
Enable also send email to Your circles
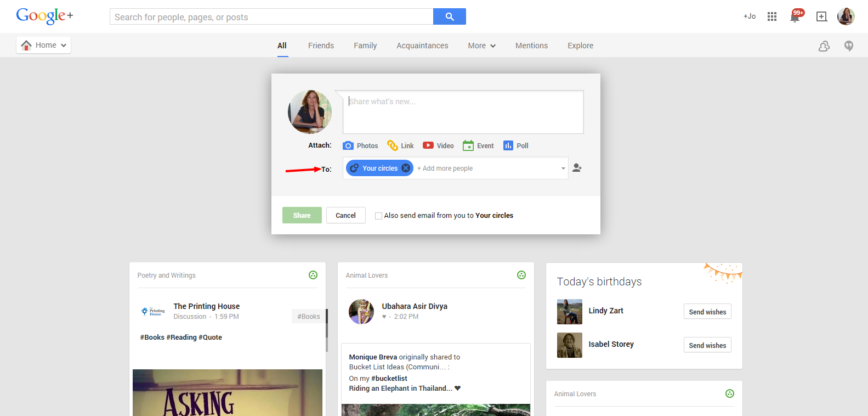tap(378, 216)
